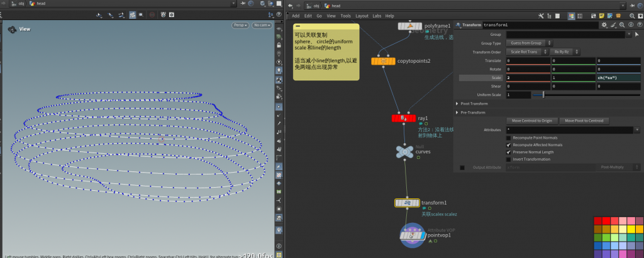Open the Labs menu

tap(377, 16)
